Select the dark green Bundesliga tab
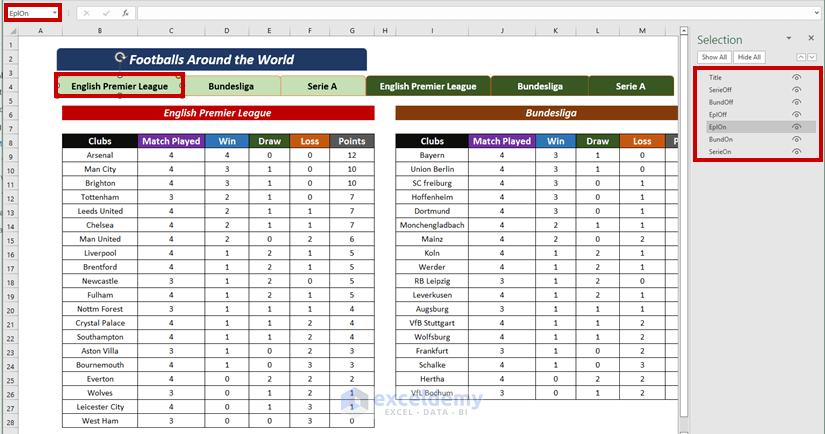Image resolution: width=825 pixels, height=434 pixels. (540, 86)
